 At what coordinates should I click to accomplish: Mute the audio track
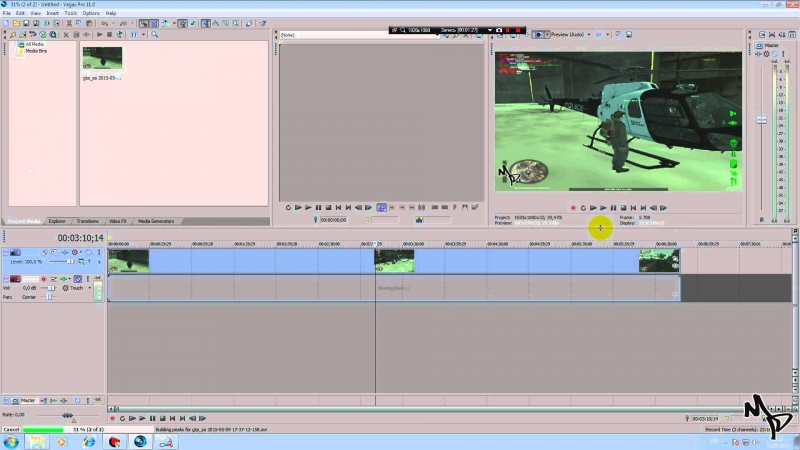[x=78, y=279]
